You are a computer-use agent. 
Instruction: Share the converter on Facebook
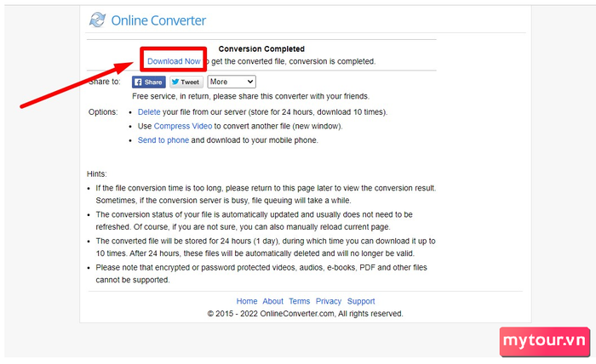(149, 82)
